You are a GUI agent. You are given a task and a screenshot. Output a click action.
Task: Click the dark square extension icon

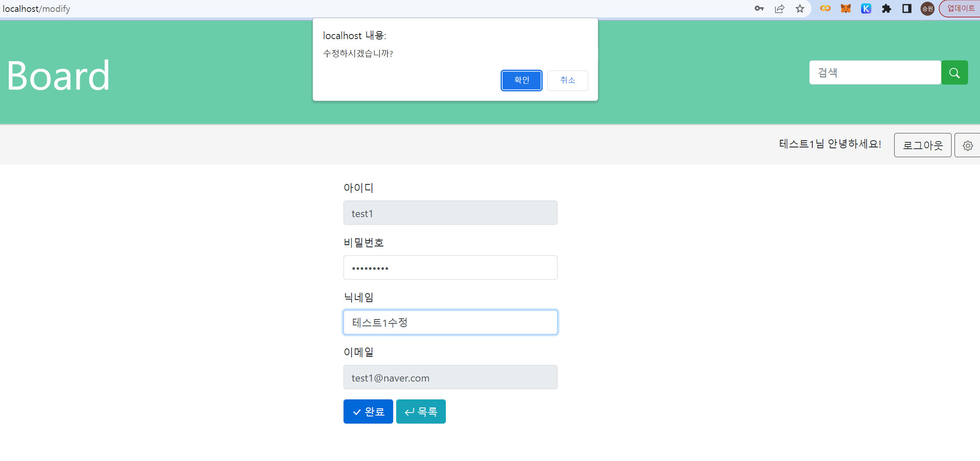point(907,8)
